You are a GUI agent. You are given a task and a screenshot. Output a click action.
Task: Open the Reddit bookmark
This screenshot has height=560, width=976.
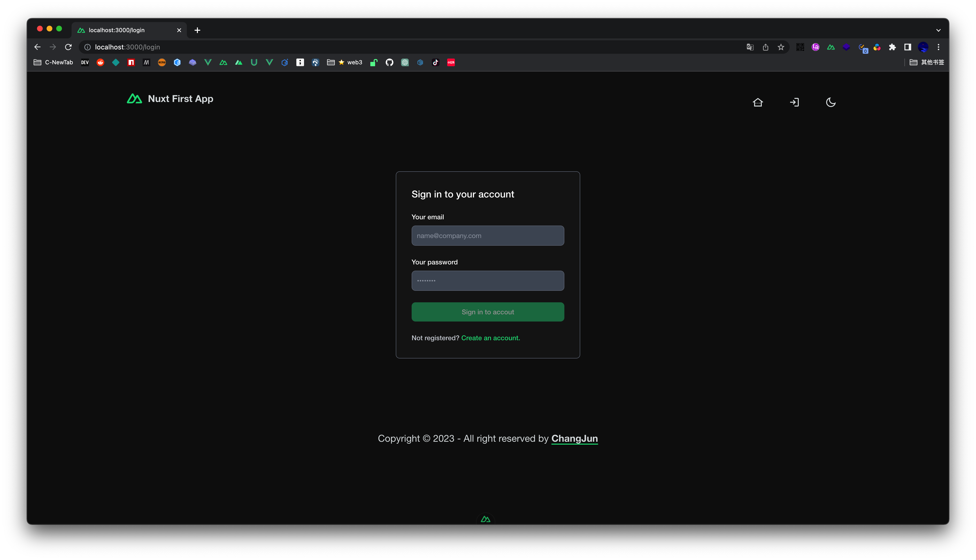pos(100,62)
